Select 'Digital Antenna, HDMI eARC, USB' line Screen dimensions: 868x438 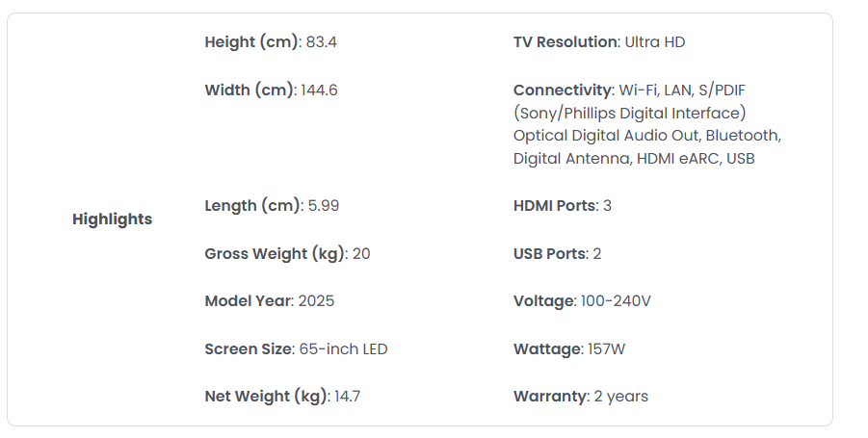pos(634,159)
